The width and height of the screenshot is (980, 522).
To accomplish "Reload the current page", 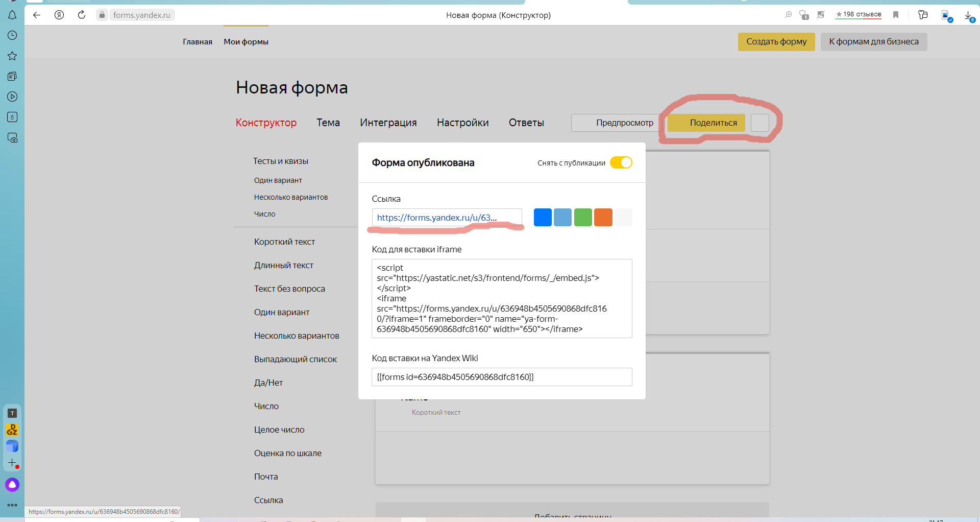I will click(x=82, y=15).
